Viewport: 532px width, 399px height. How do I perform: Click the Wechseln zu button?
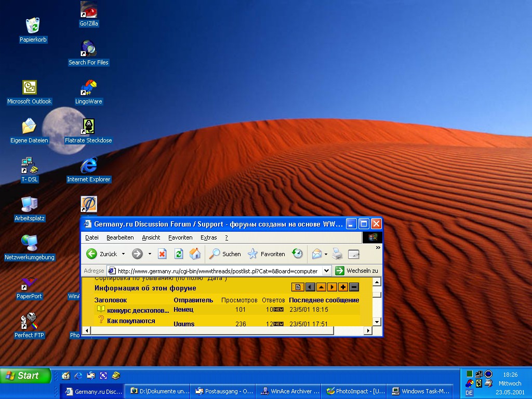click(x=356, y=271)
